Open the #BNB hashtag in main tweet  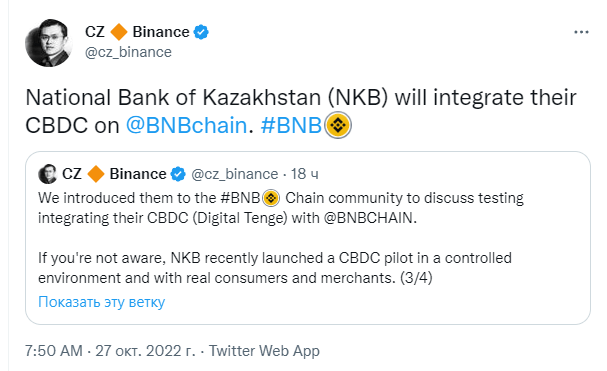[291, 125]
